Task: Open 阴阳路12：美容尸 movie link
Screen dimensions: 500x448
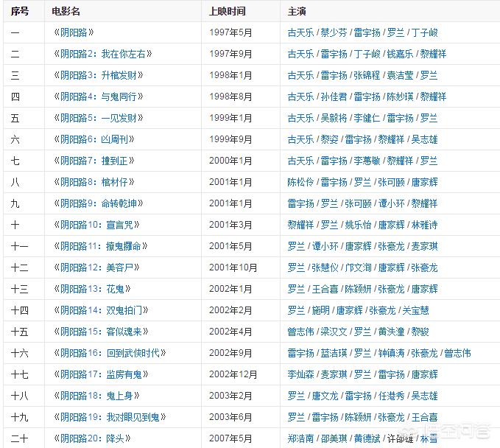Action: pyautogui.click(x=96, y=267)
